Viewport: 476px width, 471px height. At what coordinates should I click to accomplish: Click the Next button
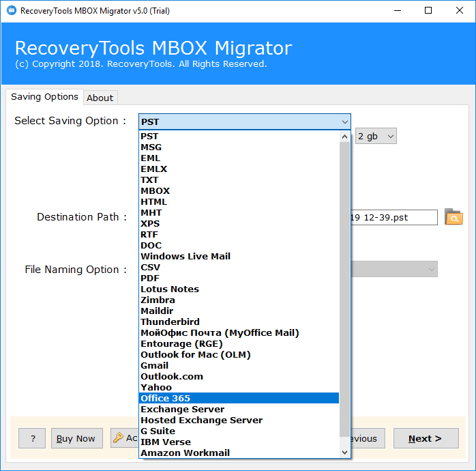point(426,438)
